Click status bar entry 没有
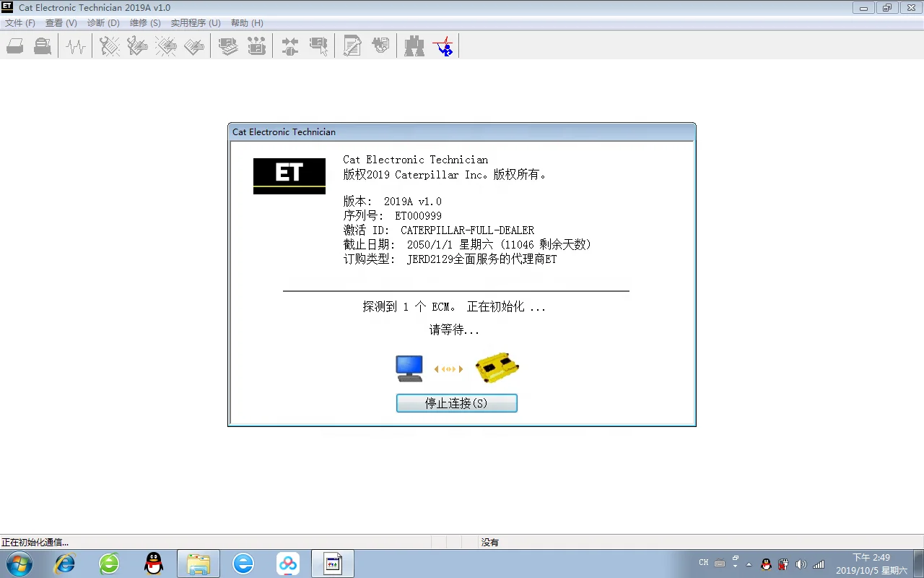924x578 pixels. click(x=490, y=542)
